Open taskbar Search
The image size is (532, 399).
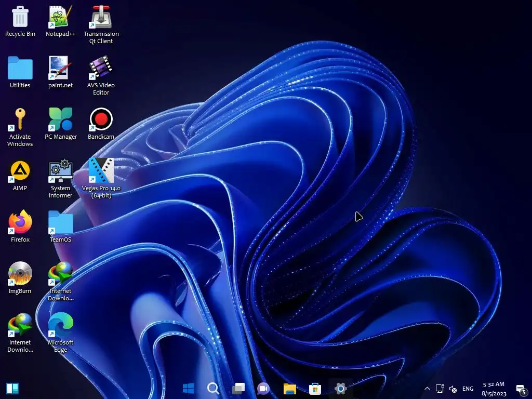[214, 389]
